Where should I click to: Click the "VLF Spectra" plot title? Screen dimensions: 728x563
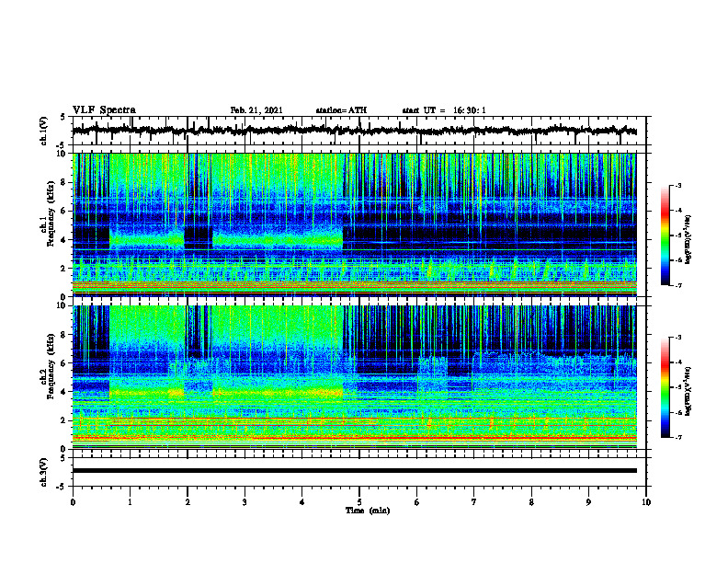(x=104, y=110)
